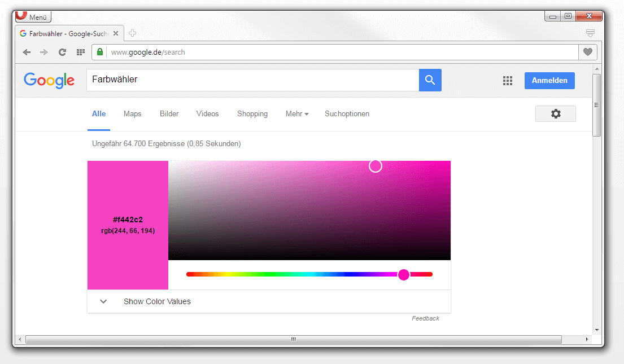
Task: Click the #f442c2 hex value
Action: pyautogui.click(x=128, y=220)
